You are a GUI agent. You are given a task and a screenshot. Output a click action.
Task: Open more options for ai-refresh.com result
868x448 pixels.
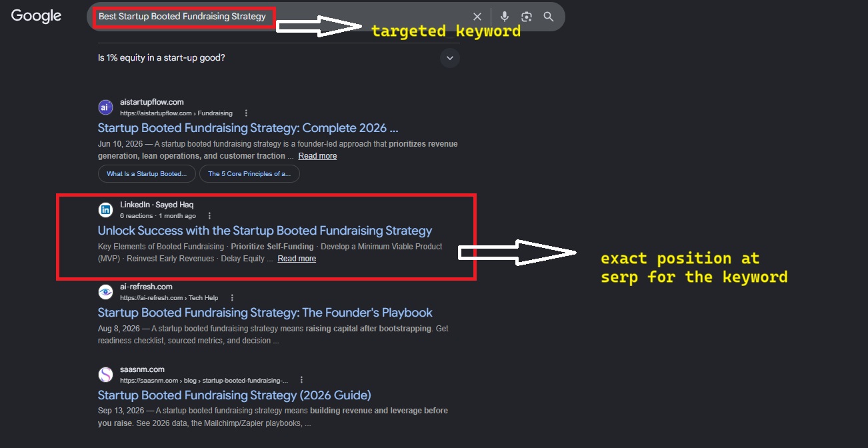(x=232, y=298)
